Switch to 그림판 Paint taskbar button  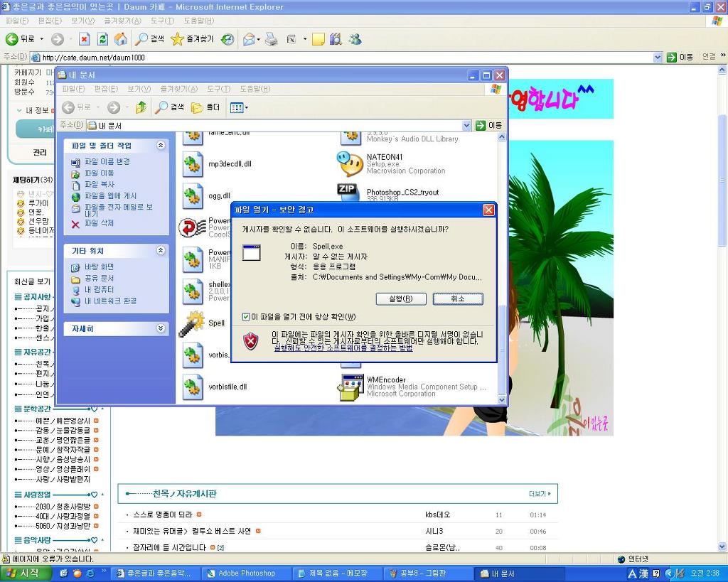click(428, 573)
